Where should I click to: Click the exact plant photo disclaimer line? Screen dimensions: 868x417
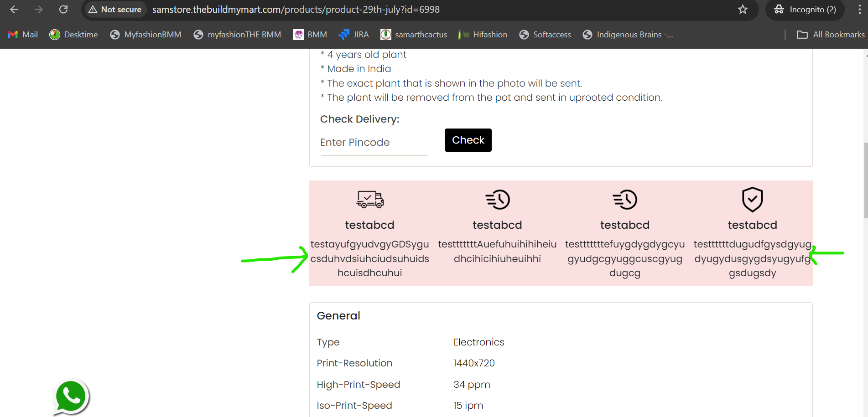(451, 83)
